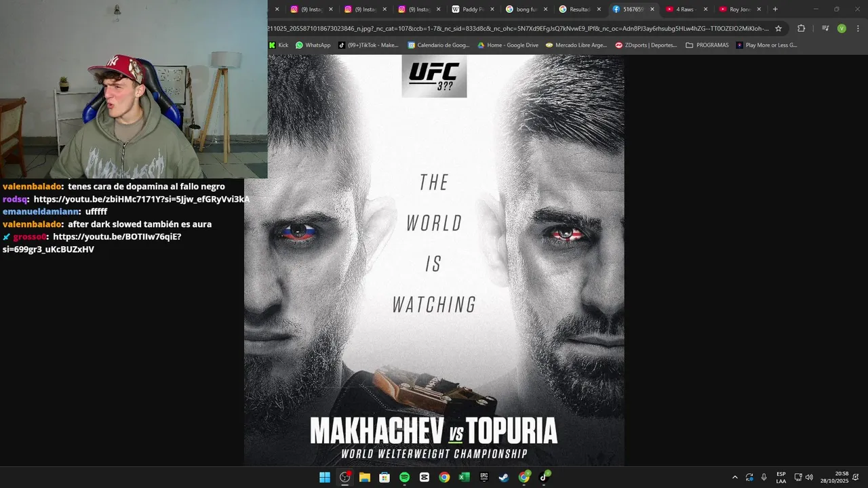
Task: Open the Chrome icon with the profile badge
Action: point(524,477)
